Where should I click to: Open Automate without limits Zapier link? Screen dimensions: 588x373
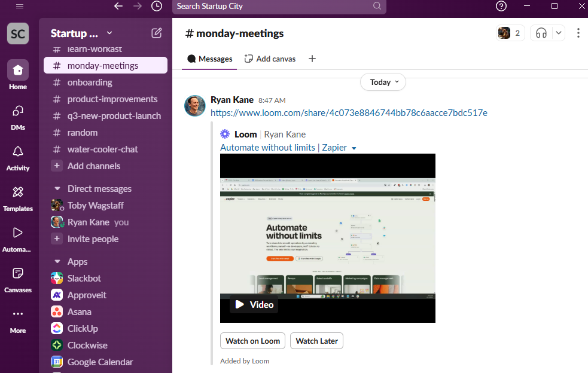(284, 148)
